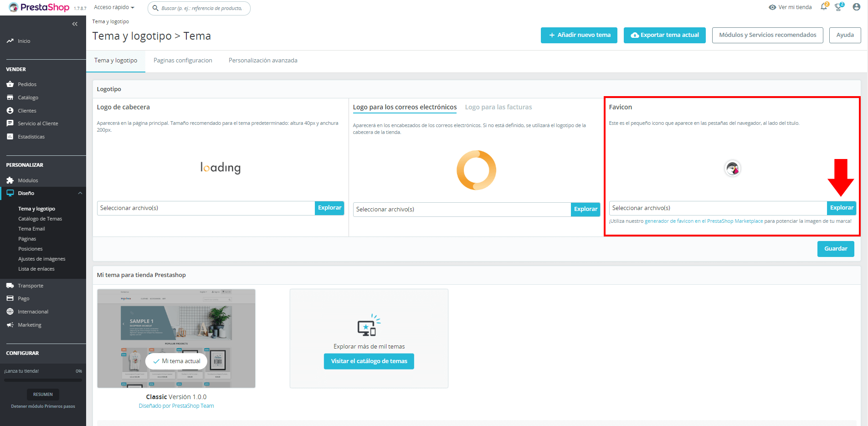This screenshot has height=426, width=868.
Task: Open Lista de enlaces submenu item
Action: click(x=36, y=269)
